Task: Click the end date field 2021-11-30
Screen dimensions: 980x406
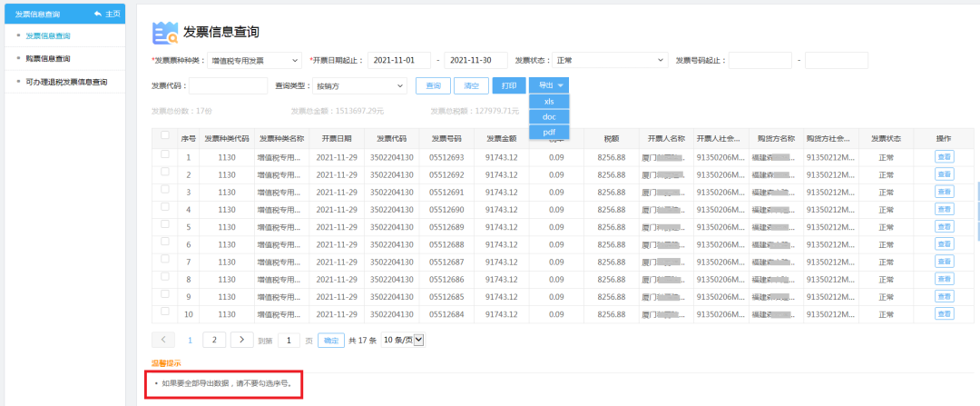Action: tap(476, 61)
